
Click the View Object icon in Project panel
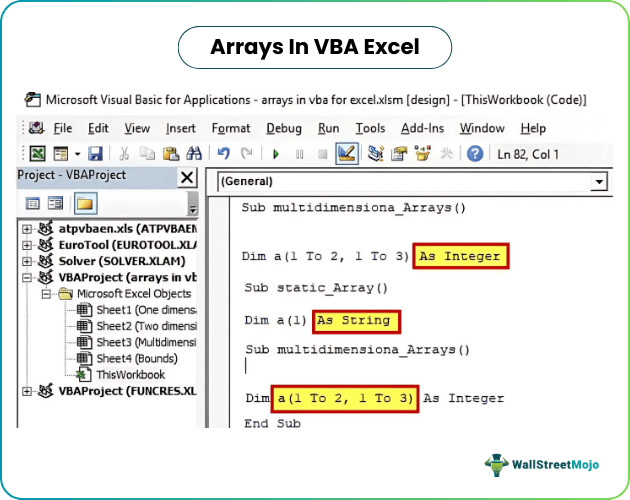point(57,204)
